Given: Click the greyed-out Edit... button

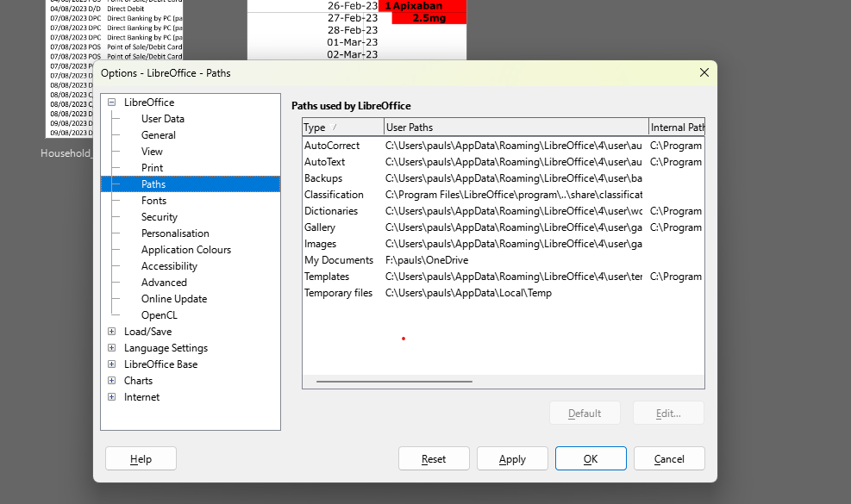Looking at the screenshot, I should tap(668, 414).
